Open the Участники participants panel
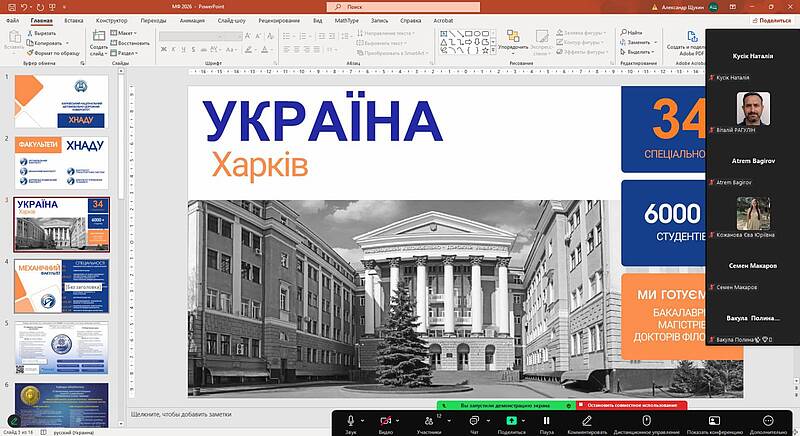 [x=429, y=421]
